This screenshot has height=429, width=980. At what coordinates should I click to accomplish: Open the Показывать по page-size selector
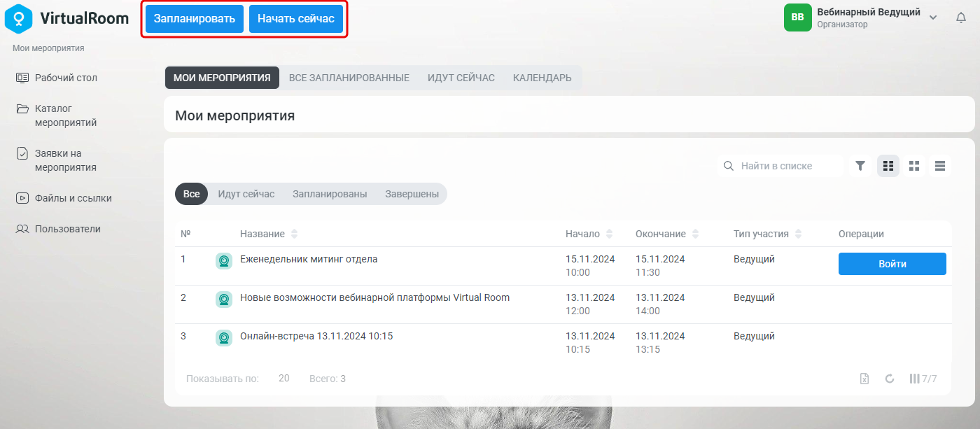click(x=283, y=379)
